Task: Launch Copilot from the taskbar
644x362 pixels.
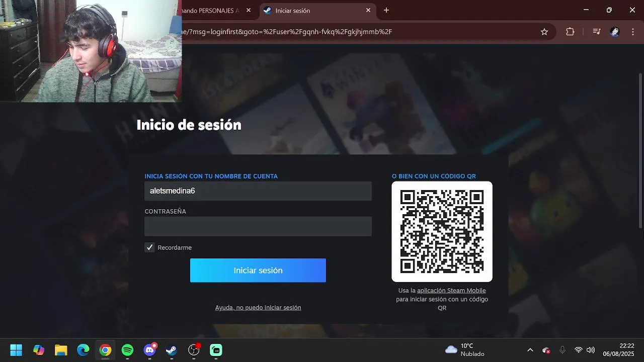Action: (39, 350)
